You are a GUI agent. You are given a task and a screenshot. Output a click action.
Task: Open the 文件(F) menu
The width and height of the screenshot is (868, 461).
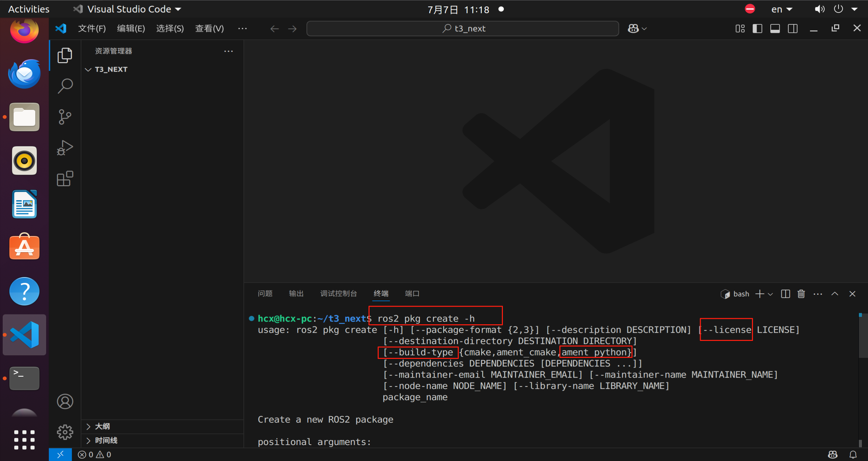click(x=92, y=28)
